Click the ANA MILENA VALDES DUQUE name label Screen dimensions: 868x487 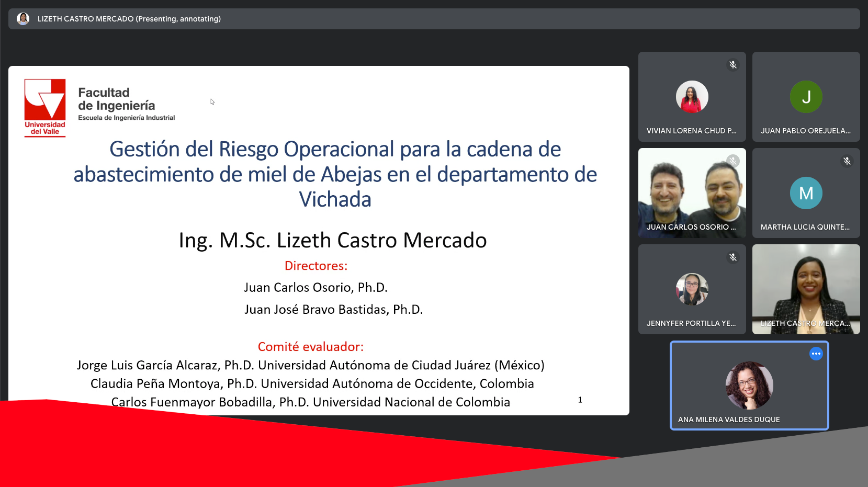click(729, 420)
